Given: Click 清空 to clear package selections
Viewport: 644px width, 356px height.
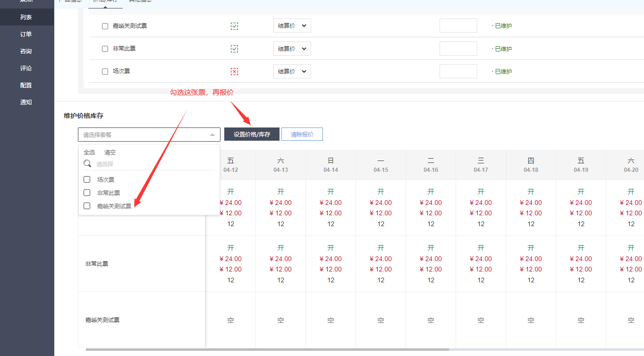Looking at the screenshot, I should coord(110,153).
